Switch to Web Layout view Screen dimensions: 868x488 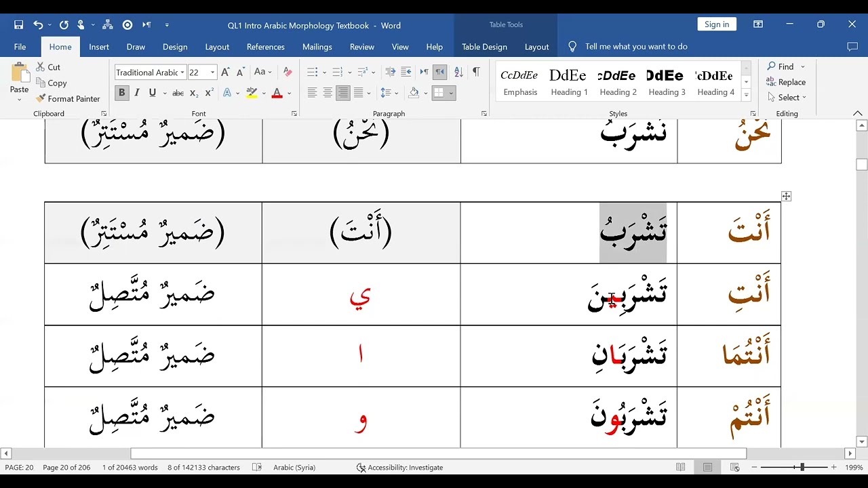[734, 467]
